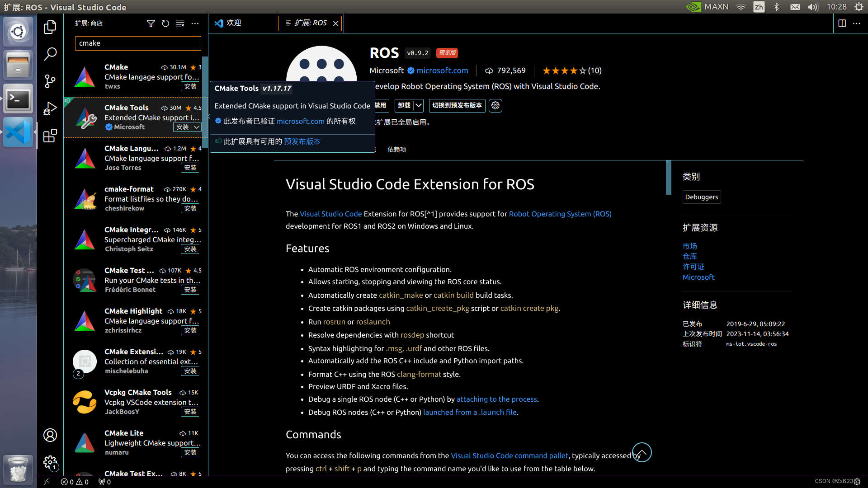Install Vcpkg CMake Tools by JackBoosY
The height and width of the screenshot is (488, 868).
pyautogui.click(x=190, y=412)
